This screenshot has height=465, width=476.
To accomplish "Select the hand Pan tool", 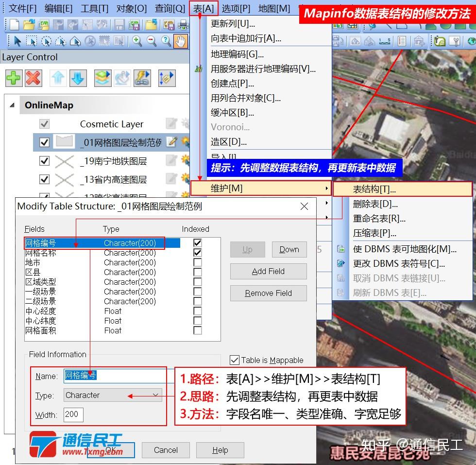I will click(x=180, y=41).
